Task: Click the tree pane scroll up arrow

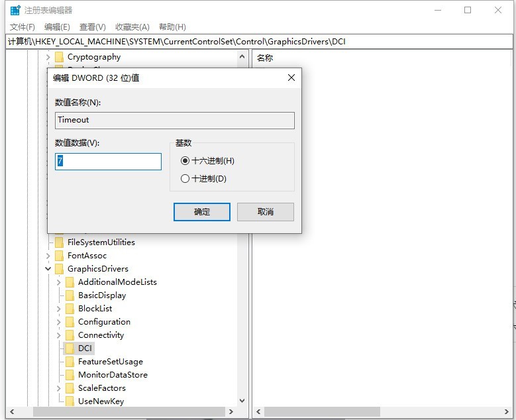Action: point(242,56)
